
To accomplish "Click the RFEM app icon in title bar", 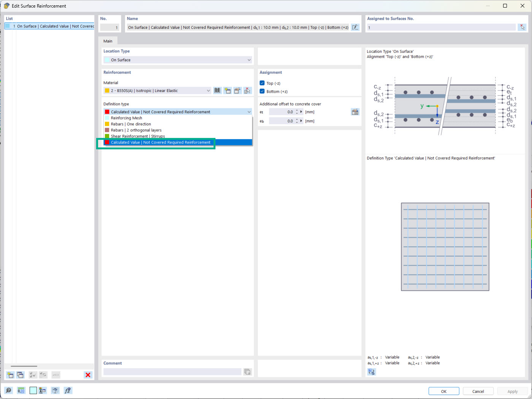I will 6,6.
